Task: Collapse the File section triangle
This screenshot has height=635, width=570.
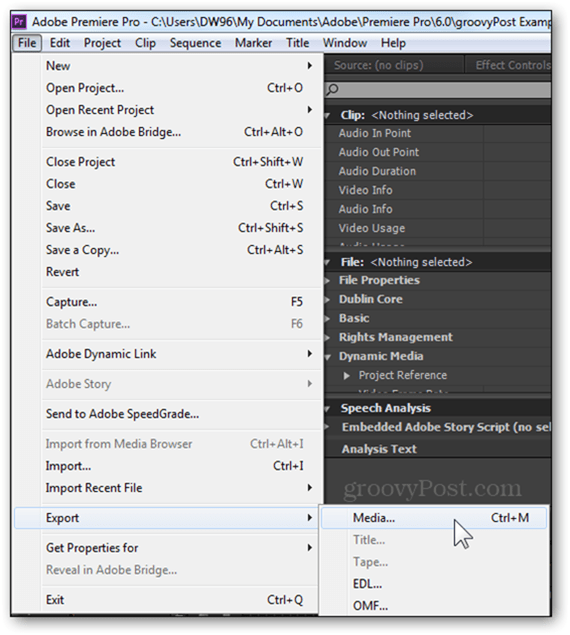Action: click(x=327, y=263)
